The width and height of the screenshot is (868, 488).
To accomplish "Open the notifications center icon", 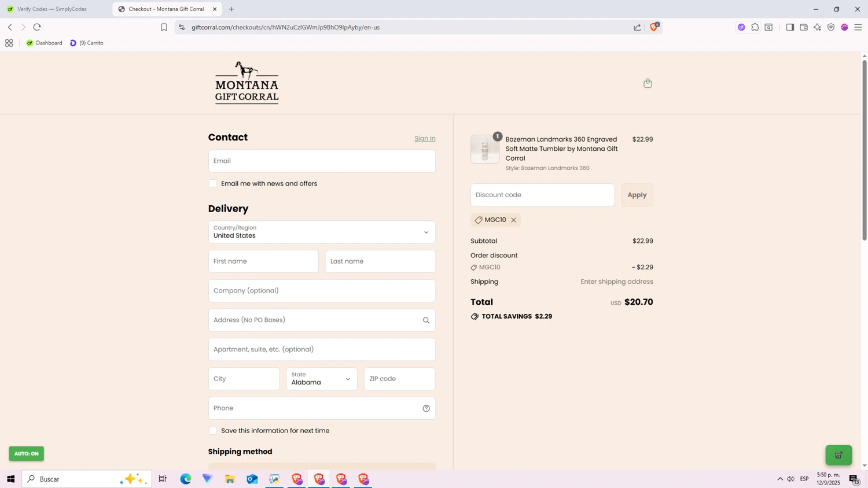I will (x=854, y=479).
